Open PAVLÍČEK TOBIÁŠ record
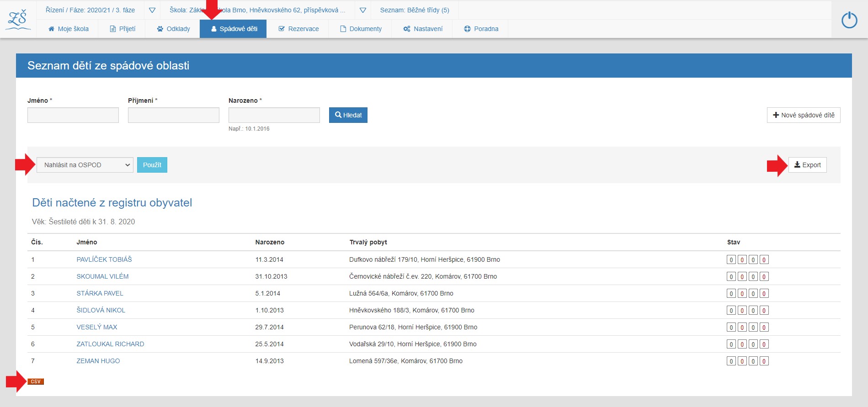 point(104,259)
